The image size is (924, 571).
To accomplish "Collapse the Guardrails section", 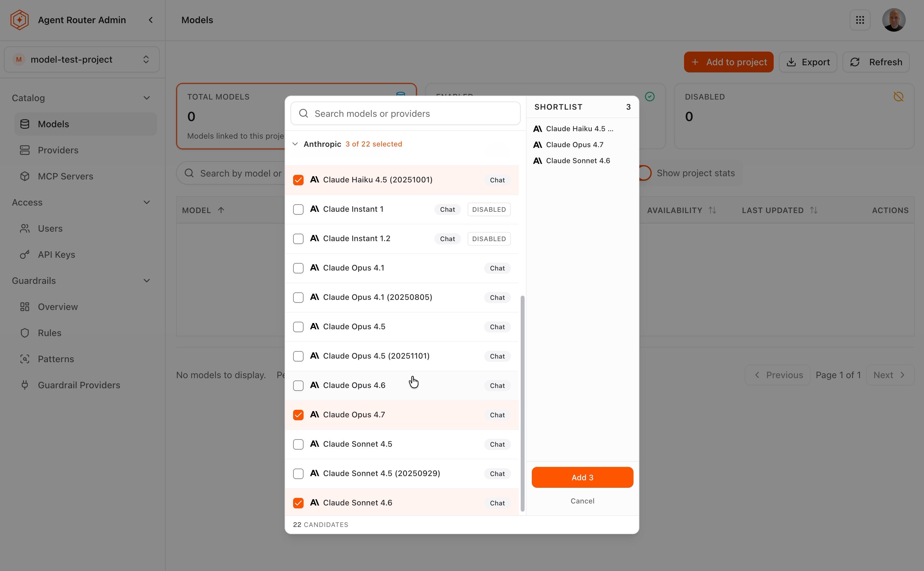I will [x=147, y=281].
